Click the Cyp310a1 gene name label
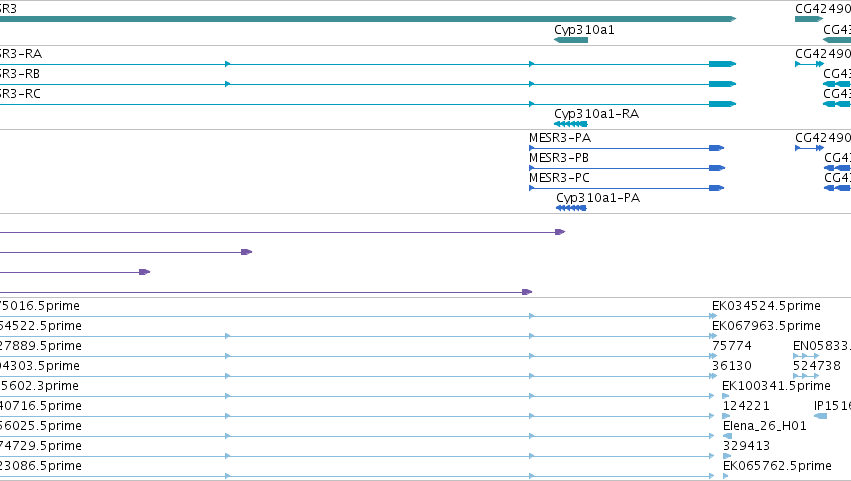This screenshot has height=481, width=851. point(585,30)
